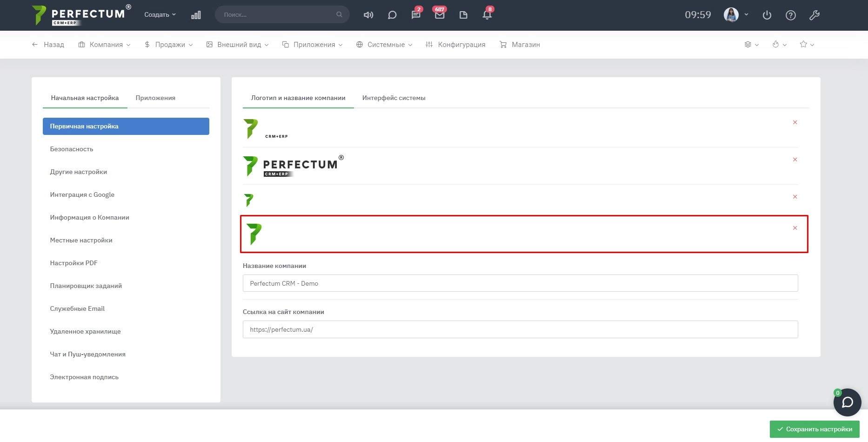This screenshot has height=442, width=868.
Task: Open mail icon with badge 687
Action: click(440, 15)
